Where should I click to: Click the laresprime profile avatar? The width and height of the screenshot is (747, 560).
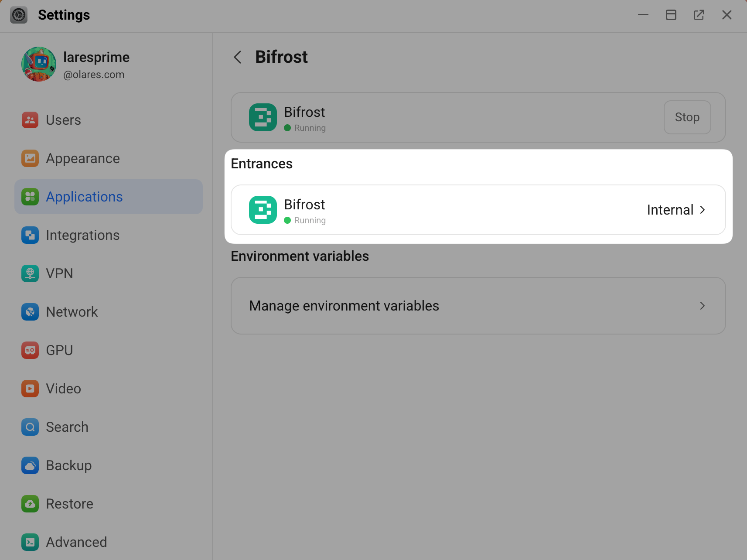pos(39,64)
